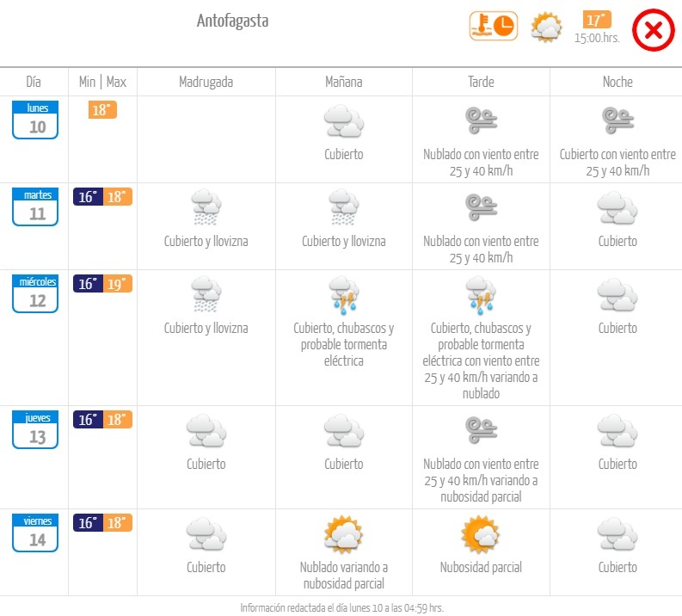Screen dimensions: 682x616
Task: Click the Noche column header
Action: point(617,82)
